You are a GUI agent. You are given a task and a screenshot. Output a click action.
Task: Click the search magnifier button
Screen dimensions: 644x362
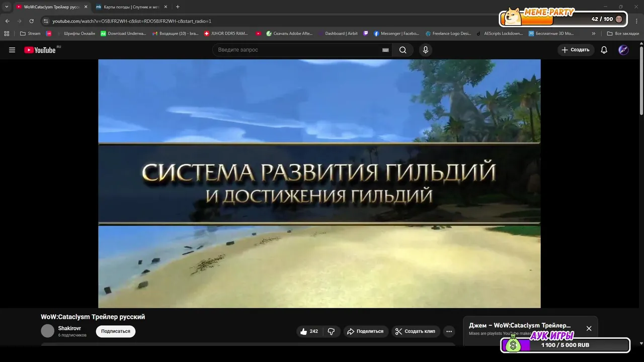pos(403,50)
